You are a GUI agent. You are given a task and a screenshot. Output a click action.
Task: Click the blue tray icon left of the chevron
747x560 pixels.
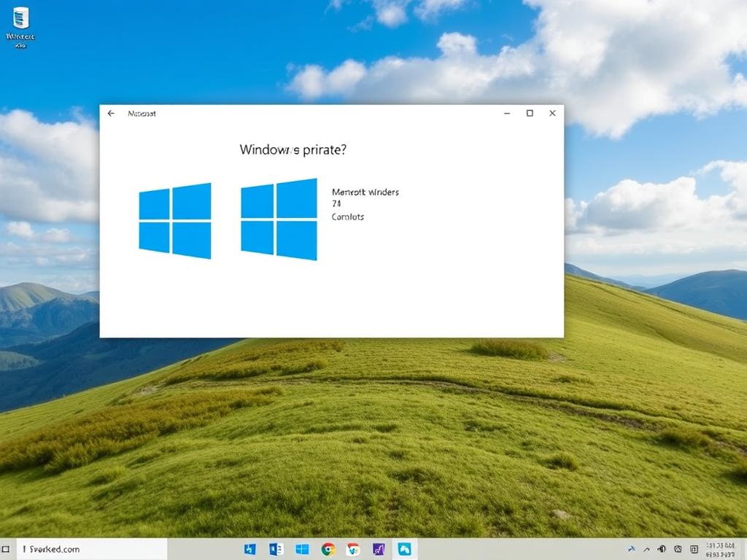[632, 550]
